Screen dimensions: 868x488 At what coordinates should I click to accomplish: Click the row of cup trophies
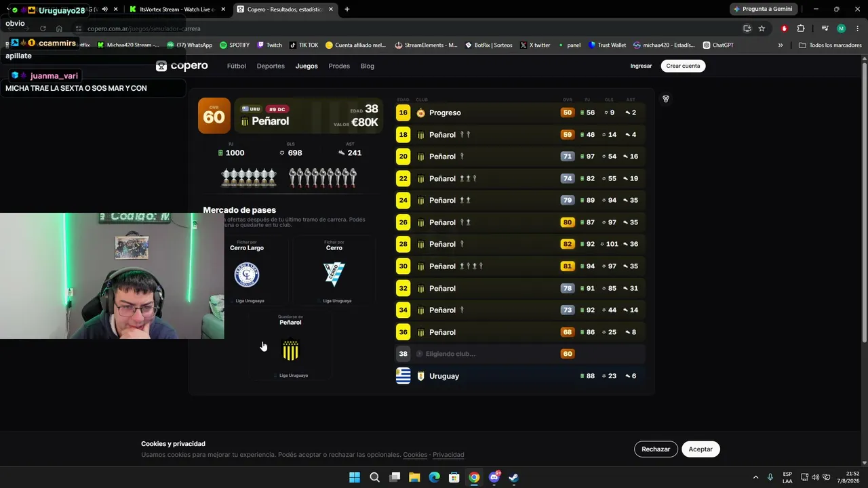[323, 177]
